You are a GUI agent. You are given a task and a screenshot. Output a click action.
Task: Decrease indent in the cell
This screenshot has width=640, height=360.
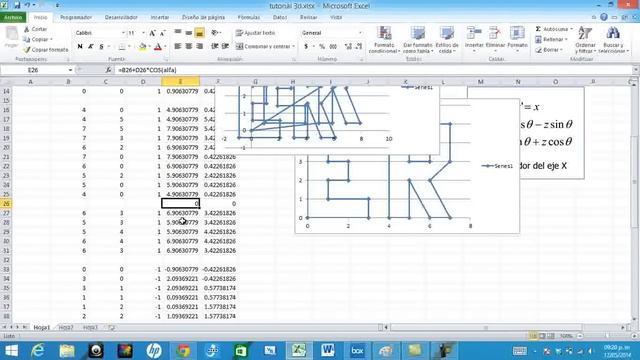click(x=215, y=47)
